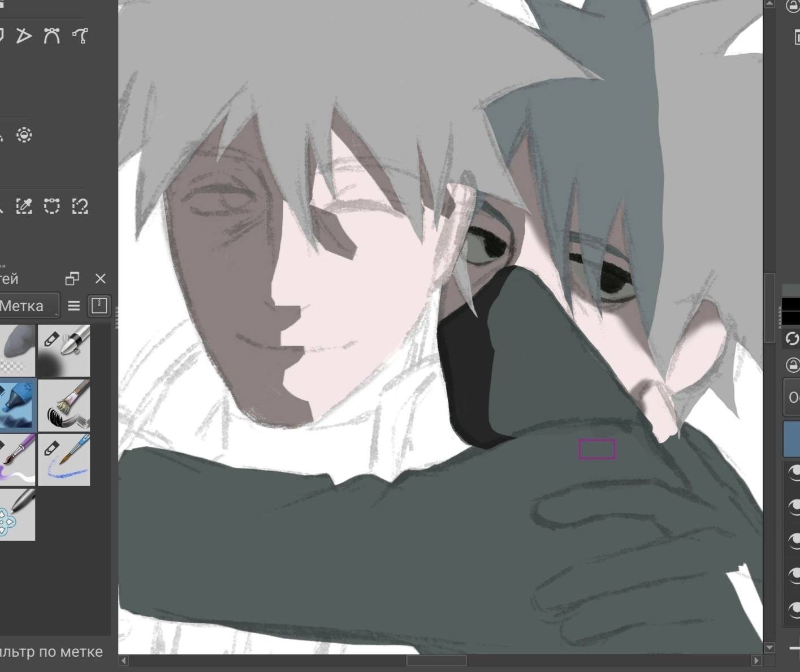
Task: Choose the highlighted blue marker brush preset
Action: (x=18, y=405)
